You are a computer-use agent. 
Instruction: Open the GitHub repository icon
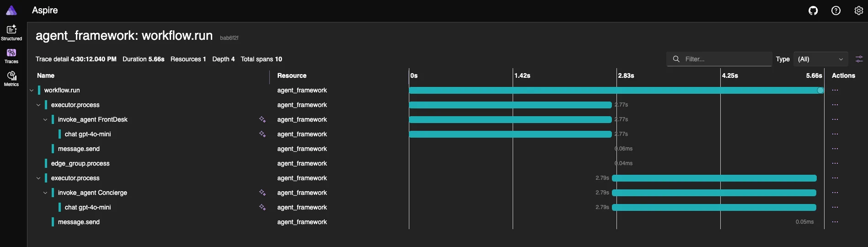pyautogui.click(x=813, y=11)
